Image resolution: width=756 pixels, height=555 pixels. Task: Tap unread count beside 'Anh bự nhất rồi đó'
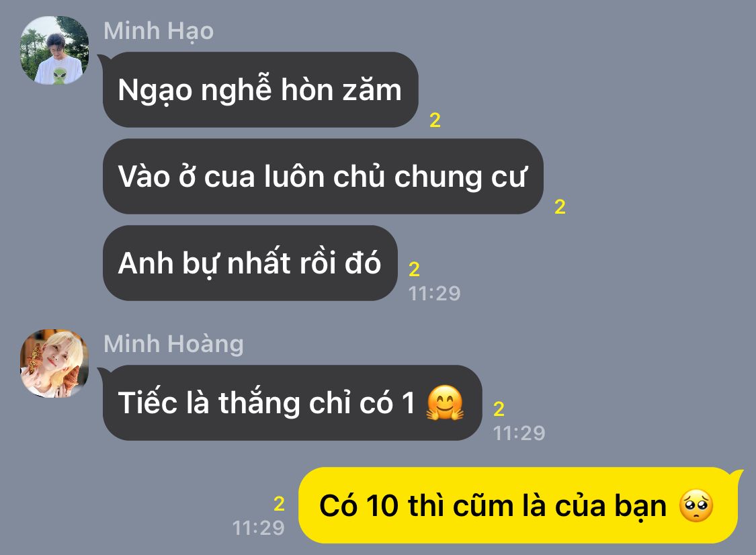[414, 269]
